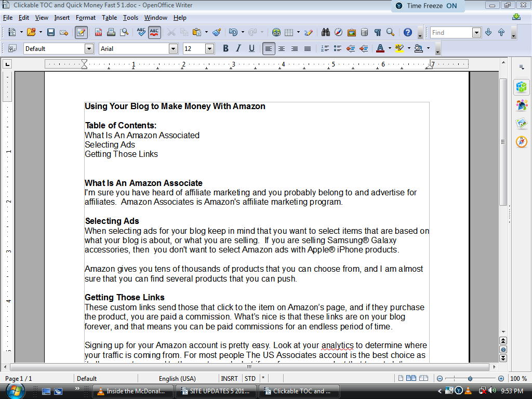Open the Tools menu
The height and width of the screenshot is (399, 532).
130,18
